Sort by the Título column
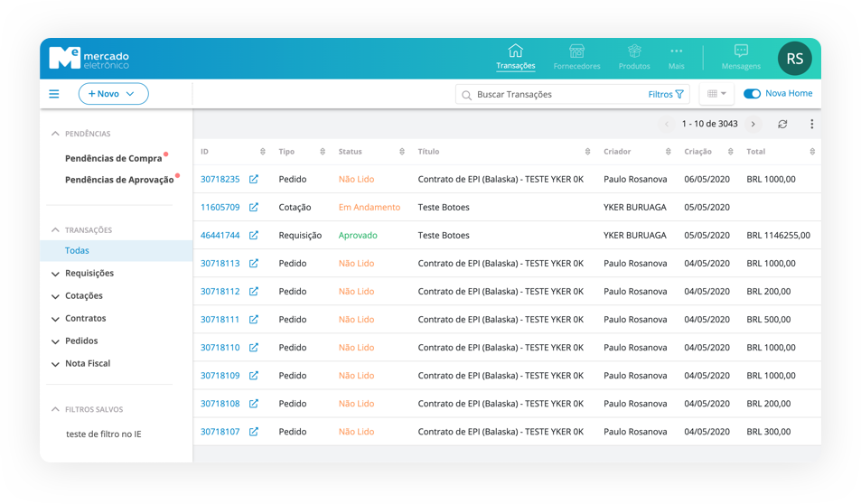Screen dimensions: 861x504 coord(587,152)
